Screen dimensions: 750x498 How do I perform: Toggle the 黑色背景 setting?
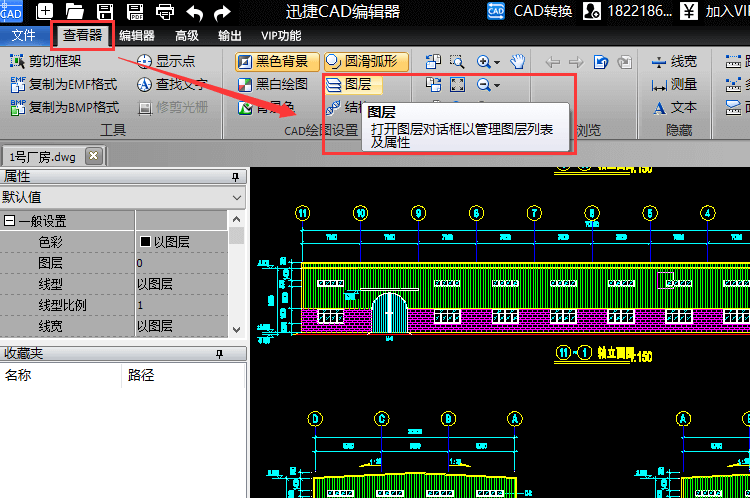277,61
